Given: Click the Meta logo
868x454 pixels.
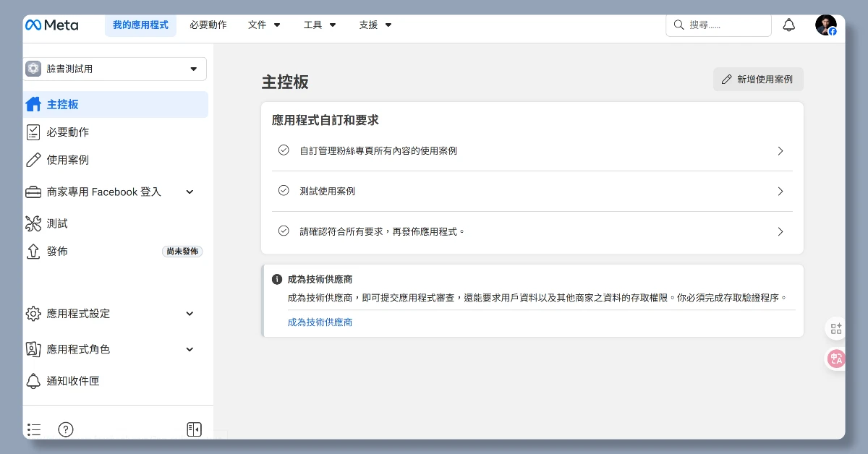Looking at the screenshot, I should pos(52,25).
